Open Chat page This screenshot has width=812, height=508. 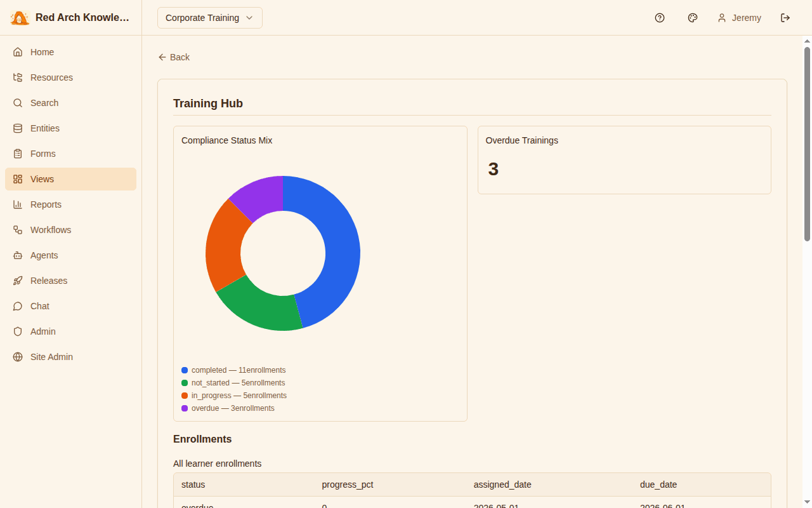coord(70,306)
